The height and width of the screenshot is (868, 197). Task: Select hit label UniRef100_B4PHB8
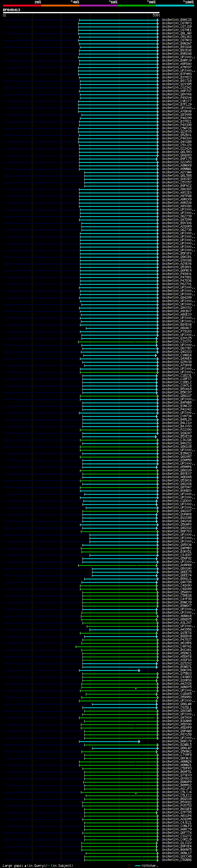click(x=176, y=403)
